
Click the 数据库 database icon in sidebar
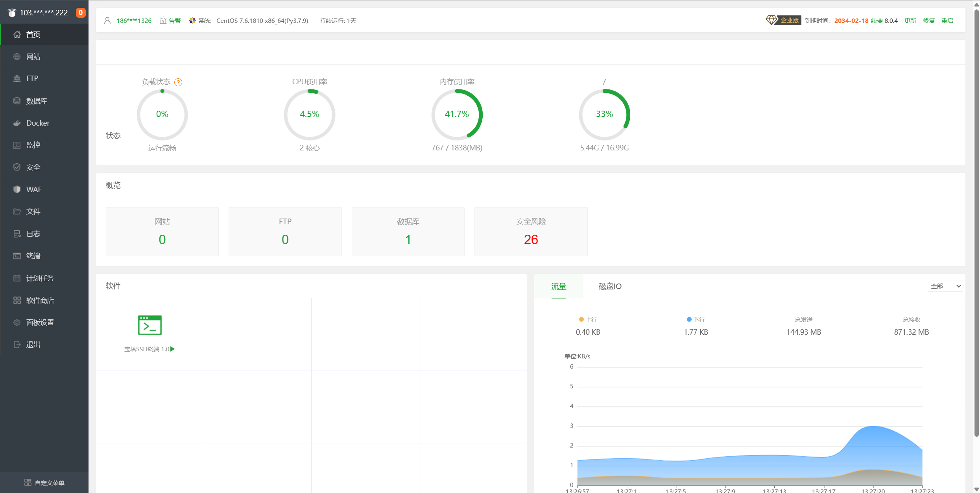17,101
